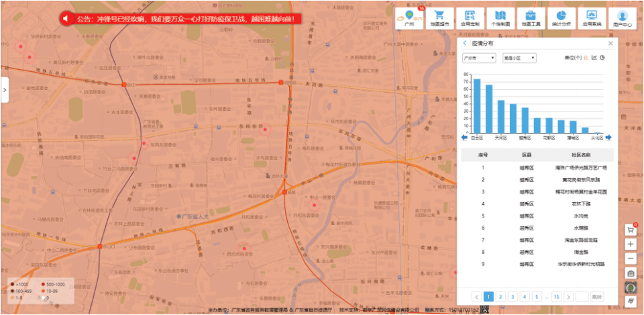Open the 用户中心 user center
The image size is (644, 315).
(622, 18)
